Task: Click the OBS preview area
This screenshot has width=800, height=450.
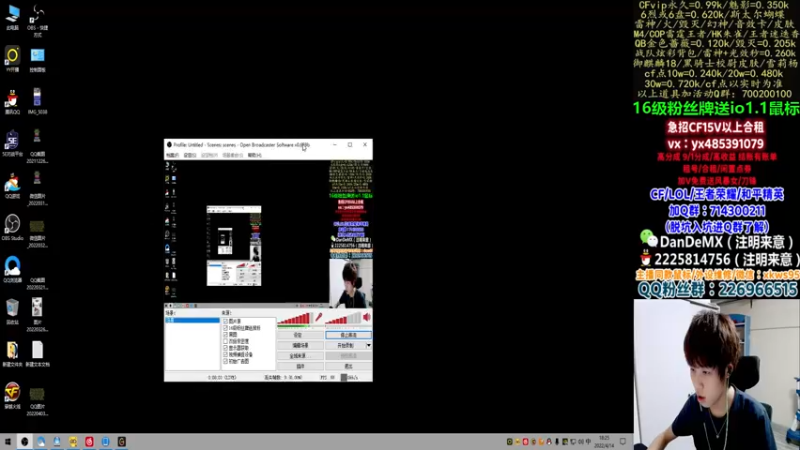Action: coord(268,232)
